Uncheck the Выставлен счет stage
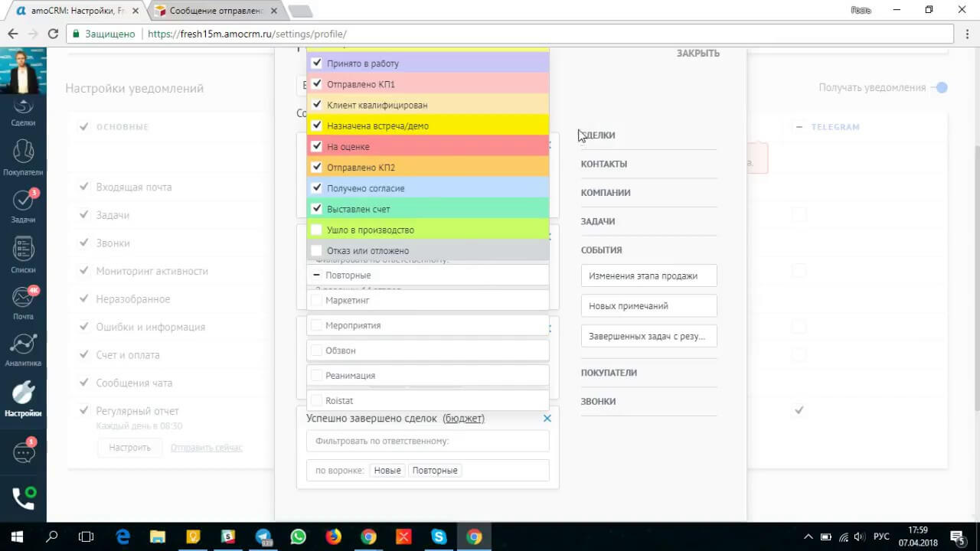This screenshot has height=551, width=980. click(x=317, y=208)
